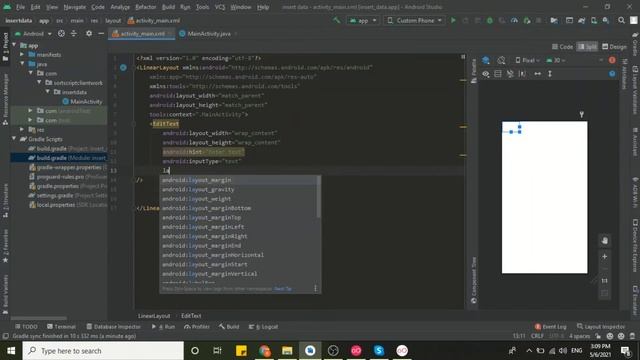This screenshot has height=360, width=640.
Task: Toggle view options eye icon in design toolbar
Action: tap(486, 74)
